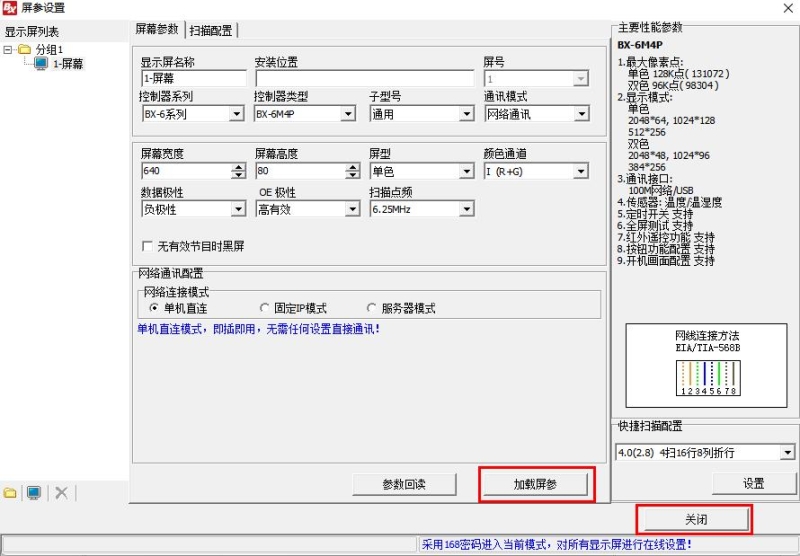The width and height of the screenshot is (800, 556).
Task: Close the 屏参设置 window
Action: click(x=787, y=8)
